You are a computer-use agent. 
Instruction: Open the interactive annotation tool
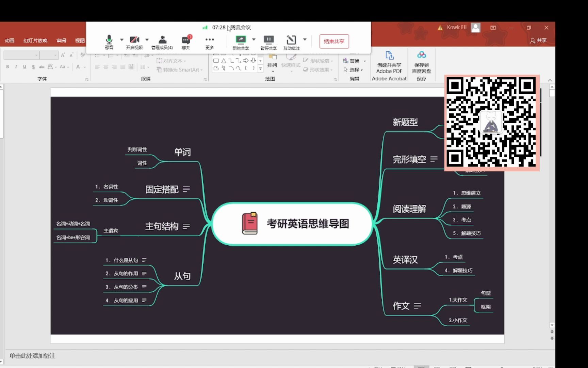pos(292,42)
